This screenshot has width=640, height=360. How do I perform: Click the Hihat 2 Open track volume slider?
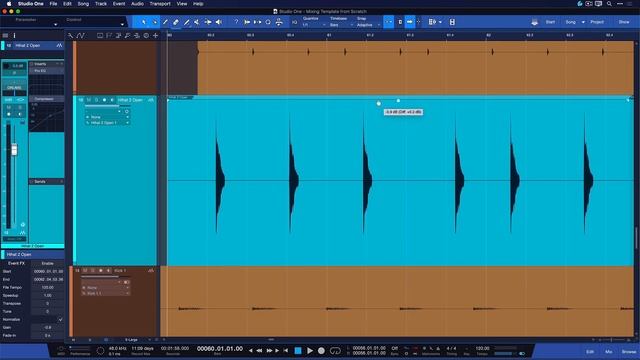click(x=108, y=106)
